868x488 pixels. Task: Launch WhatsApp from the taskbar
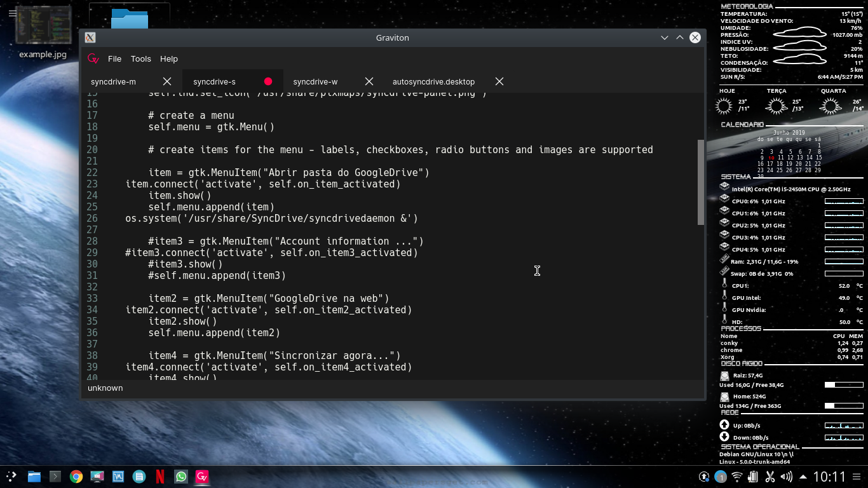point(181,476)
